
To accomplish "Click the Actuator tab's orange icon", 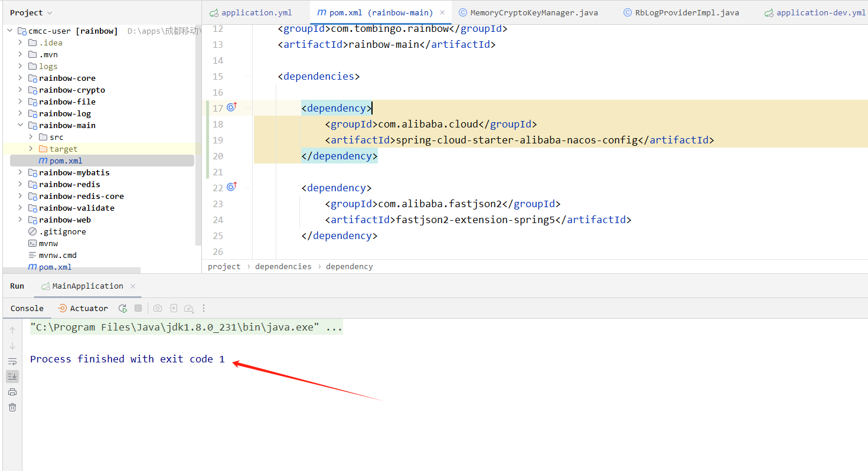I will pos(62,308).
